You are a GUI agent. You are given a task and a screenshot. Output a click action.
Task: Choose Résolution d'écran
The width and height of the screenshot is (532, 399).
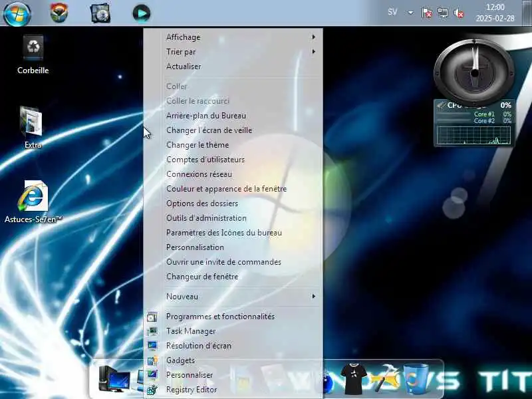click(x=233, y=345)
